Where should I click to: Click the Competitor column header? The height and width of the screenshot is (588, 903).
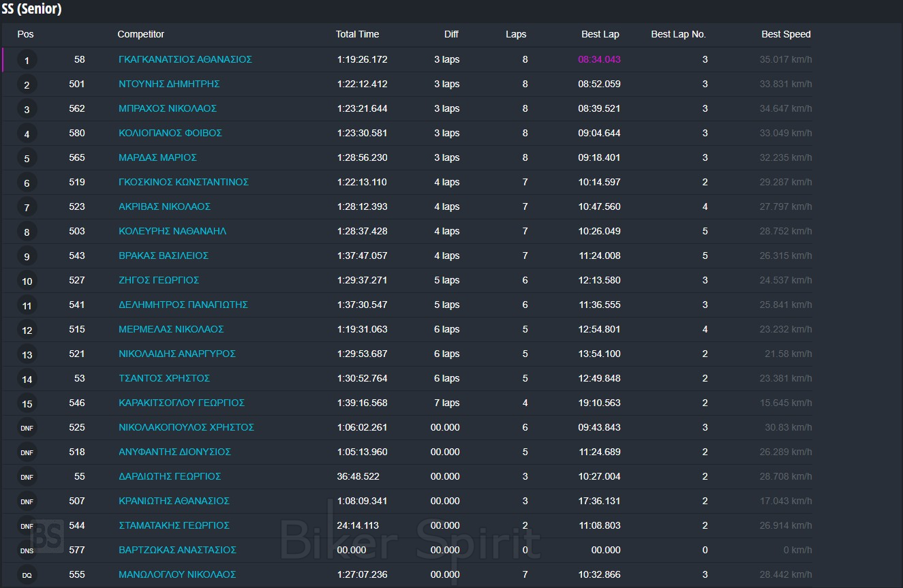[140, 34]
